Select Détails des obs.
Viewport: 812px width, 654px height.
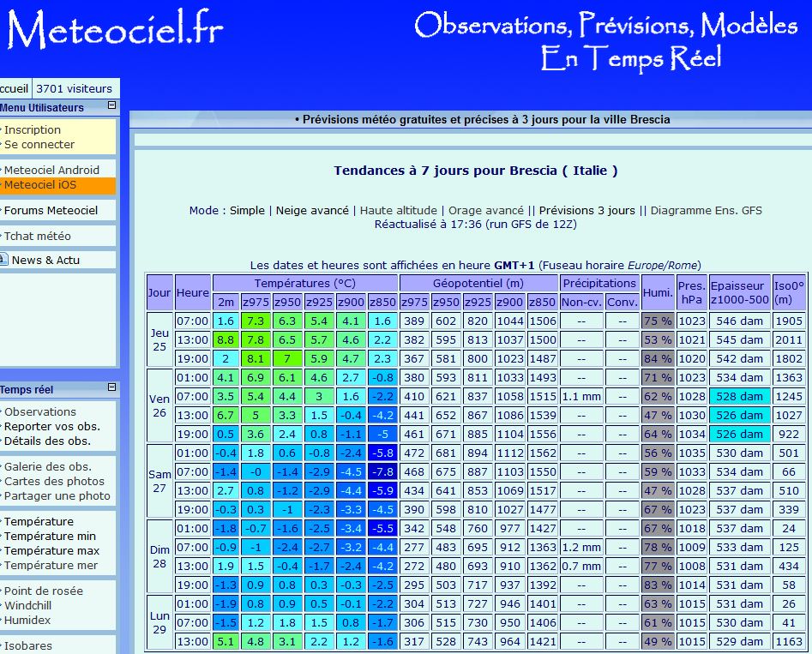tap(47, 441)
